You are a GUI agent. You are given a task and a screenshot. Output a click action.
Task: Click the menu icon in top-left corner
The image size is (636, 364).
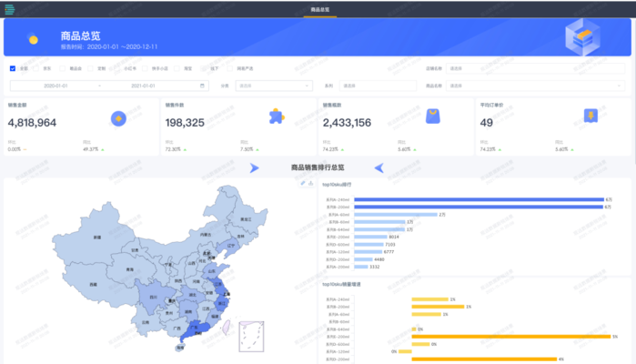8,8
